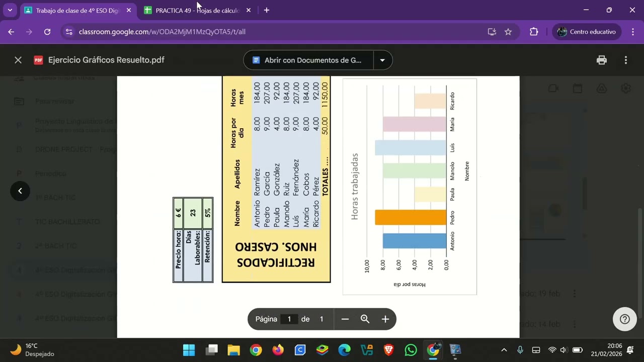
Task: Zoom out with the minus button
Action: (345, 319)
